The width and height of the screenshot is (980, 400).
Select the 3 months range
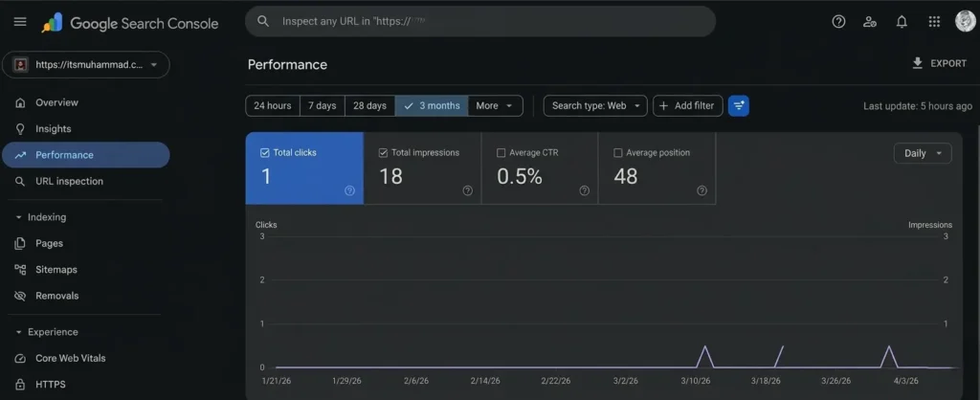point(432,105)
